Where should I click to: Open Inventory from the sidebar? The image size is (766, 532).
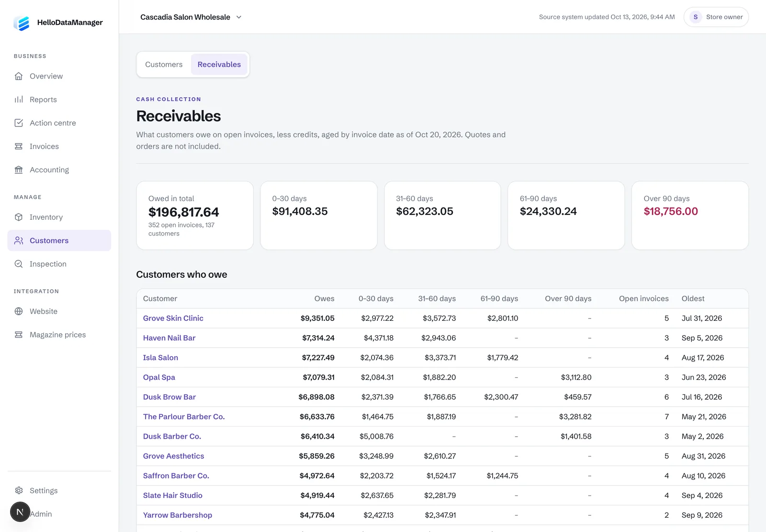(x=59, y=217)
